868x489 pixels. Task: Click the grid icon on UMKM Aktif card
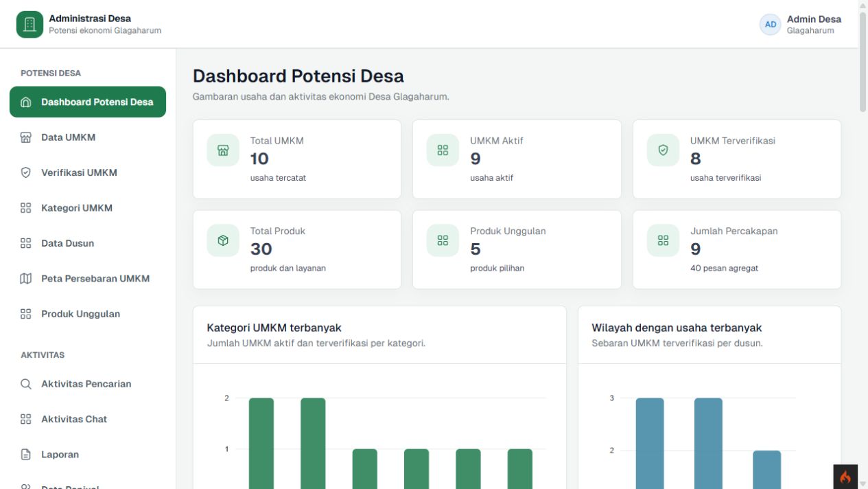pos(443,150)
